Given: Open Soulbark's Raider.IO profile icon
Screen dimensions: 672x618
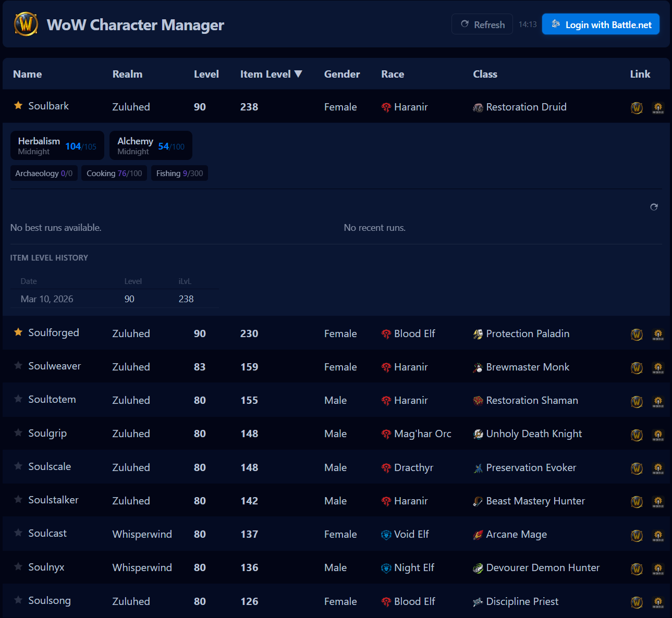Looking at the screenshot, I should 658,107.
